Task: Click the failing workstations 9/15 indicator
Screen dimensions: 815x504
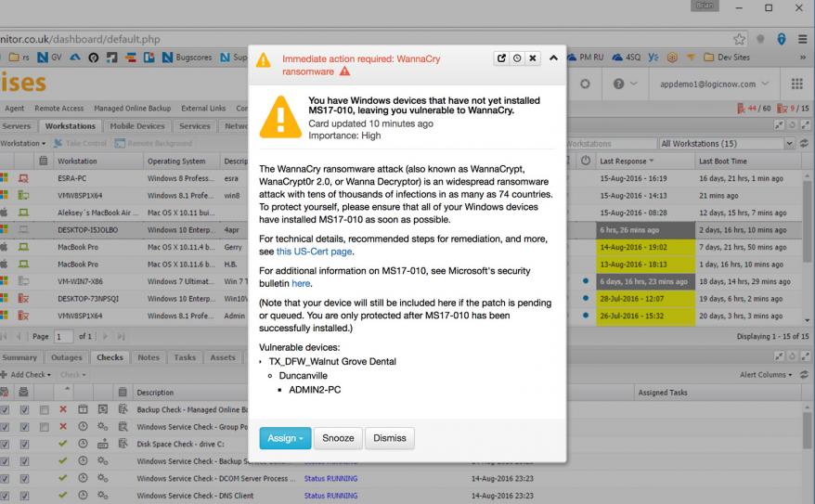Action: (x=793, y=108)
